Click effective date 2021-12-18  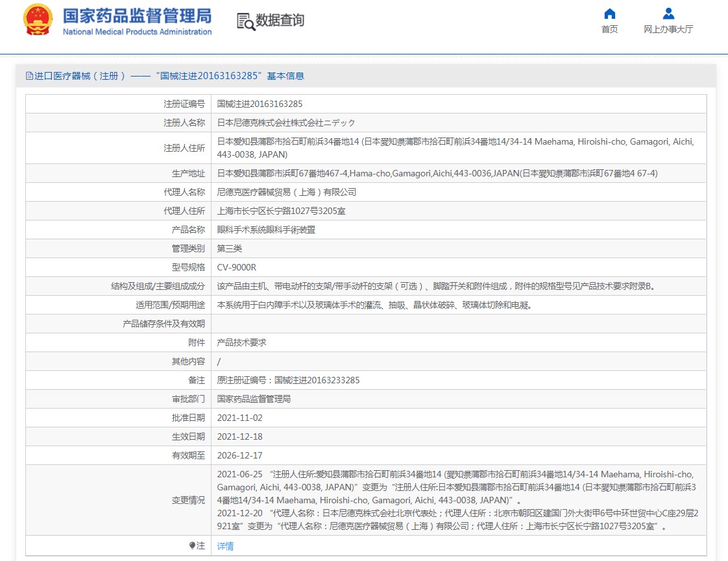239,436
